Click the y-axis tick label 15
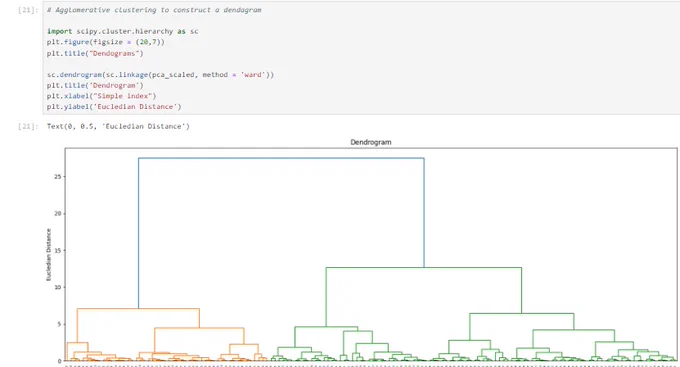The image size is (680, 367). [x=58, y=250]
